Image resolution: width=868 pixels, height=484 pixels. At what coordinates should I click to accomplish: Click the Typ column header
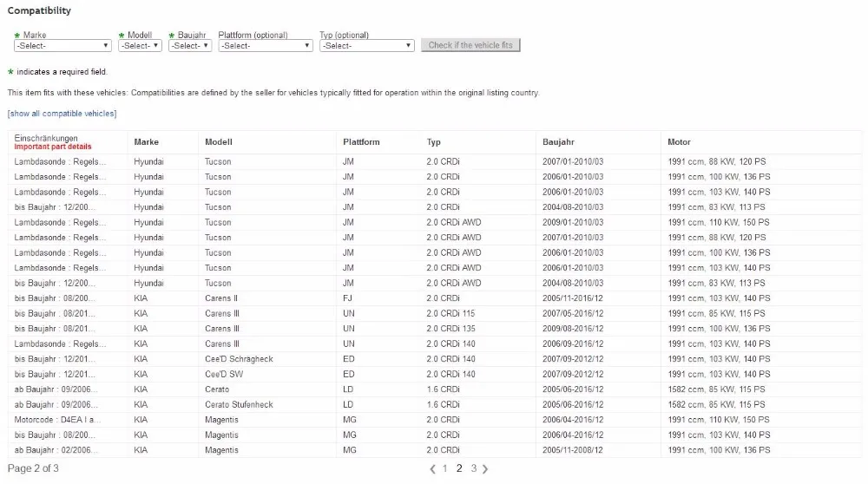tap(433, 142)
